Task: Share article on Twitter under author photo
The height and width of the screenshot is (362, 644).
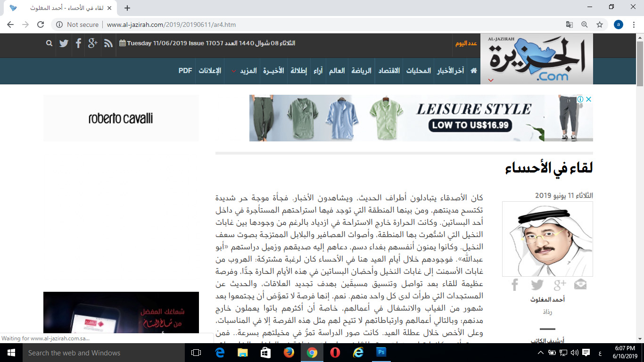Action: coord(537,285)
